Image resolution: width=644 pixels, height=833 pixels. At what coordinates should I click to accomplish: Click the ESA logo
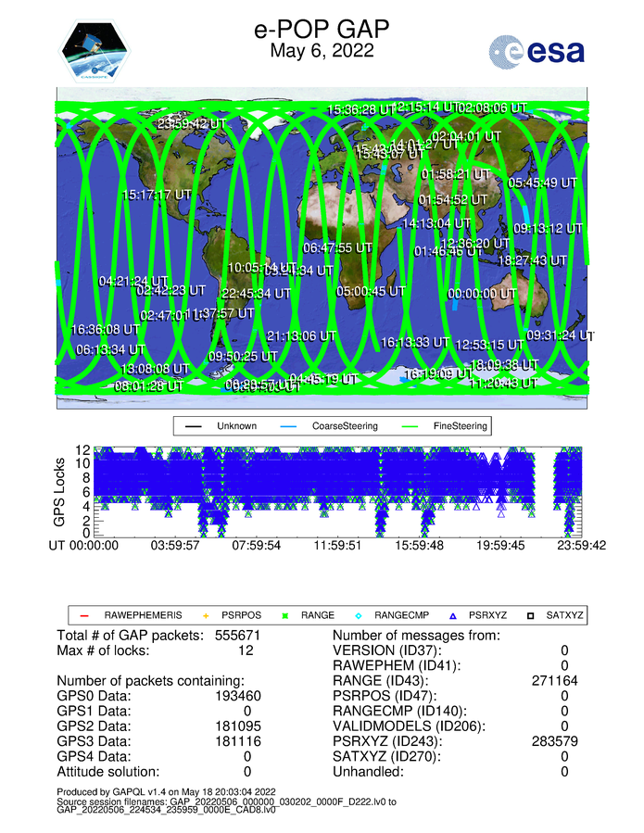[x=537, y=52]
